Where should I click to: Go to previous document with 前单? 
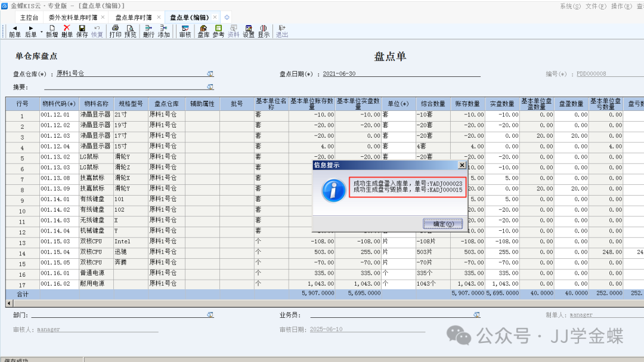point(15,31)
